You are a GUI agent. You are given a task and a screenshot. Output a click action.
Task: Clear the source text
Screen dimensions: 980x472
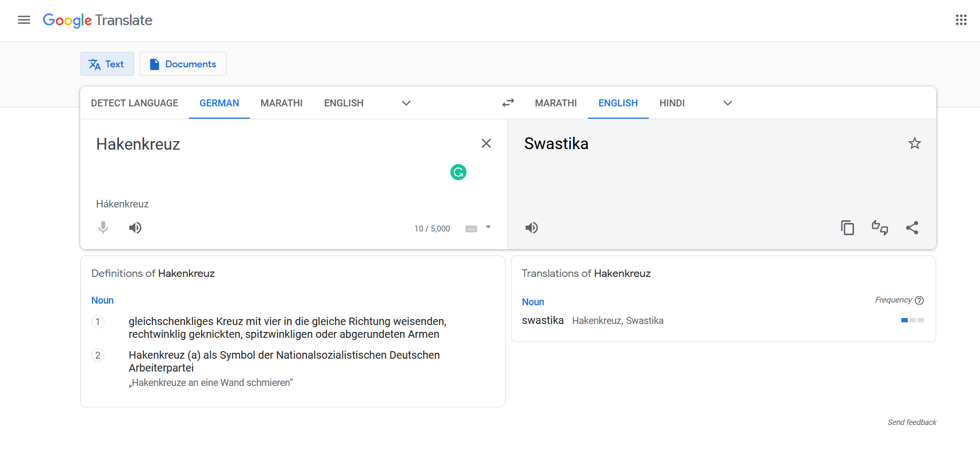click(486, 143)
